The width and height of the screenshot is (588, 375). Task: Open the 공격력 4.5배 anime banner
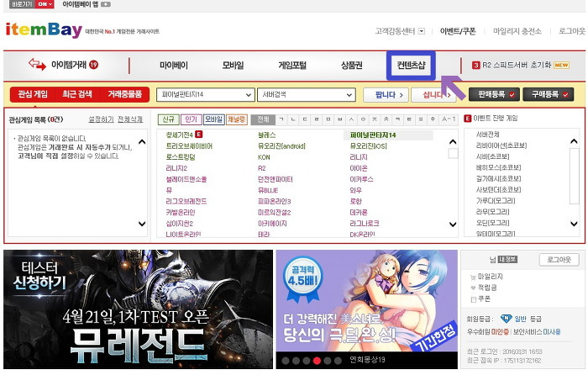pyautogui.click(x=367, y=301)
